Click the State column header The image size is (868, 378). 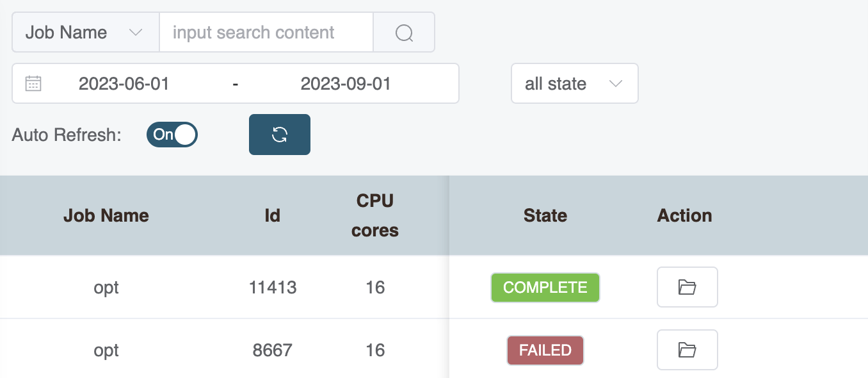545,216
